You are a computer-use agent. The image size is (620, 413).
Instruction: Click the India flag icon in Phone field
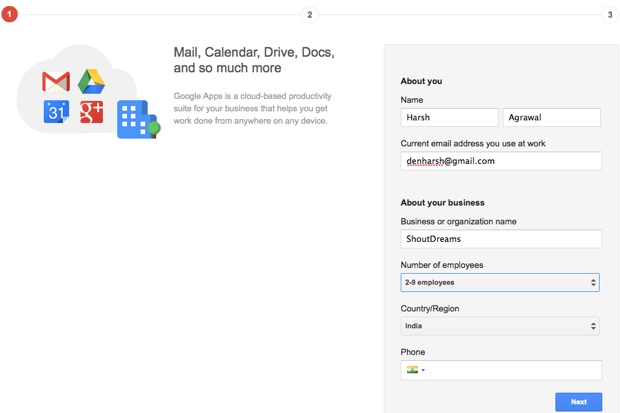(412, 370)
